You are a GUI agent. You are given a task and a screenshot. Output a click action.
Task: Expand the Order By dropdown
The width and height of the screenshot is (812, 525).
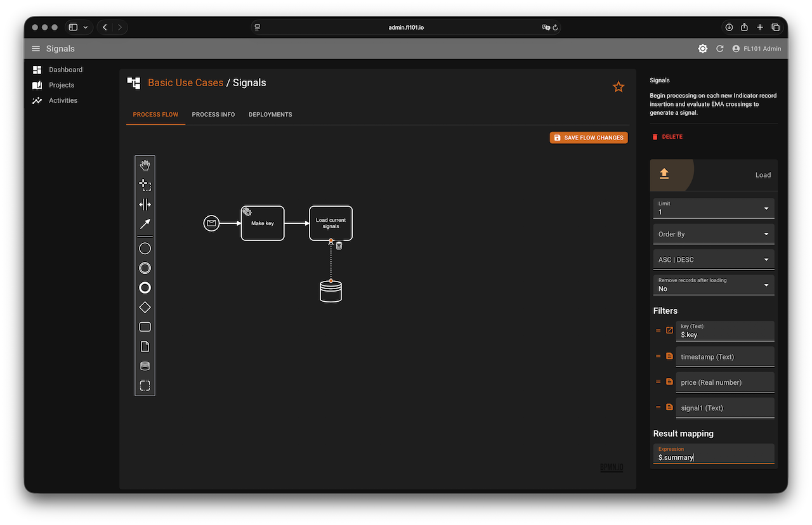(714, 234)
